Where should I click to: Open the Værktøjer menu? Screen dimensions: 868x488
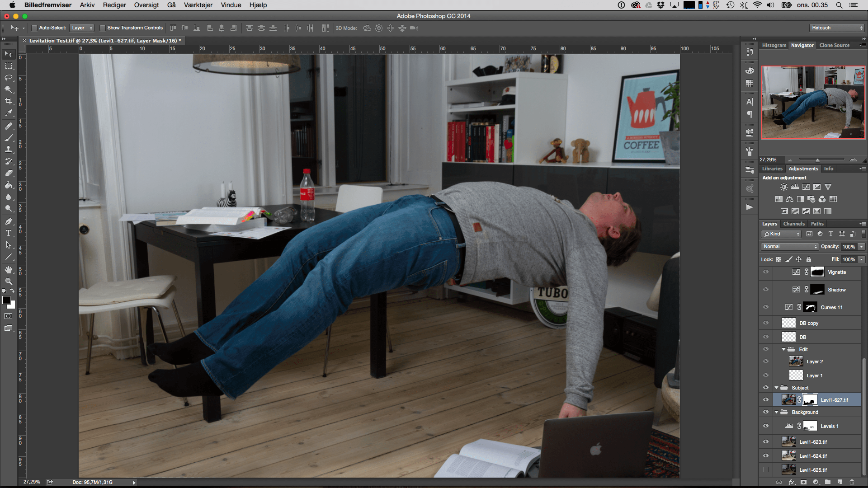coord(198,5)
